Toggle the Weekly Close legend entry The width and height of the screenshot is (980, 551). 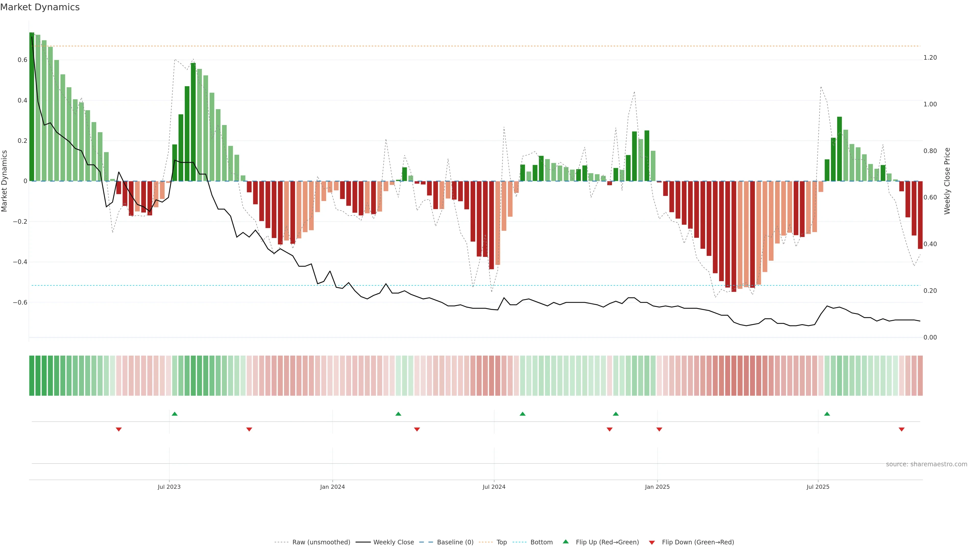393,542
